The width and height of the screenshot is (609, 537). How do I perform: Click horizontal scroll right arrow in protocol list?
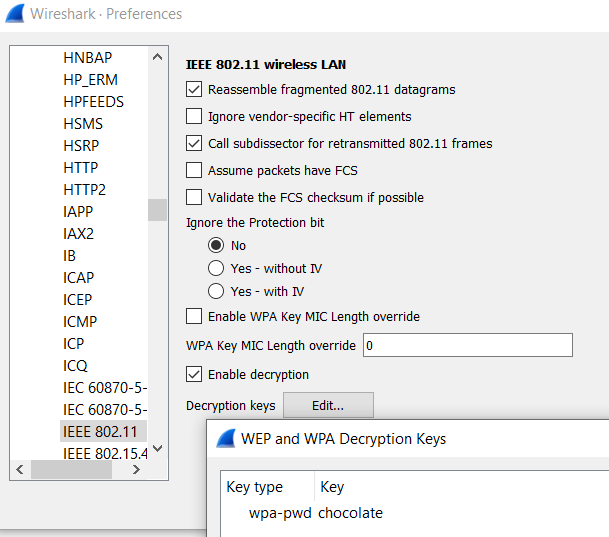(x=136, y=470)
